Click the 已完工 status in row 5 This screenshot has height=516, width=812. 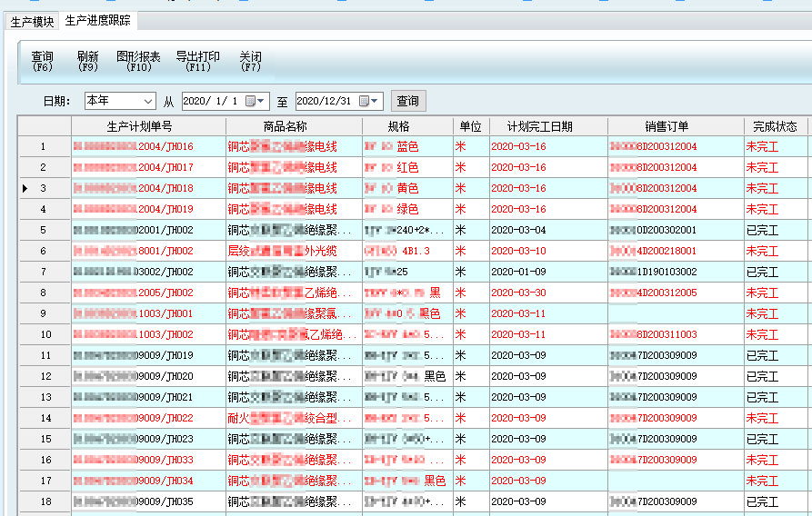pyautogui.click(x=776, y=230)
